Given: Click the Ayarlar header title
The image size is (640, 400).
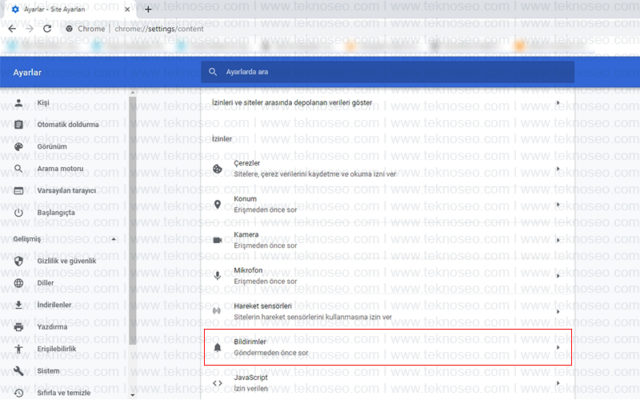Looking at the screenshot, I should 27,73.
